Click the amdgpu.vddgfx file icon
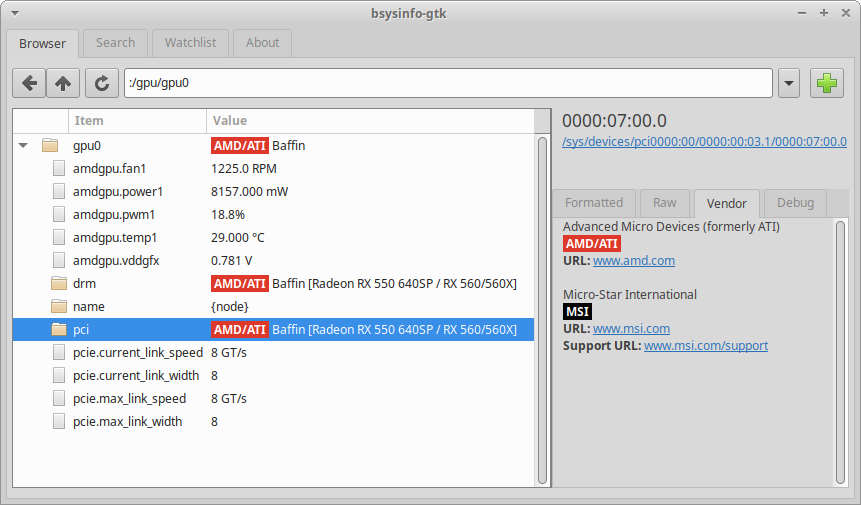 point(59,261)
